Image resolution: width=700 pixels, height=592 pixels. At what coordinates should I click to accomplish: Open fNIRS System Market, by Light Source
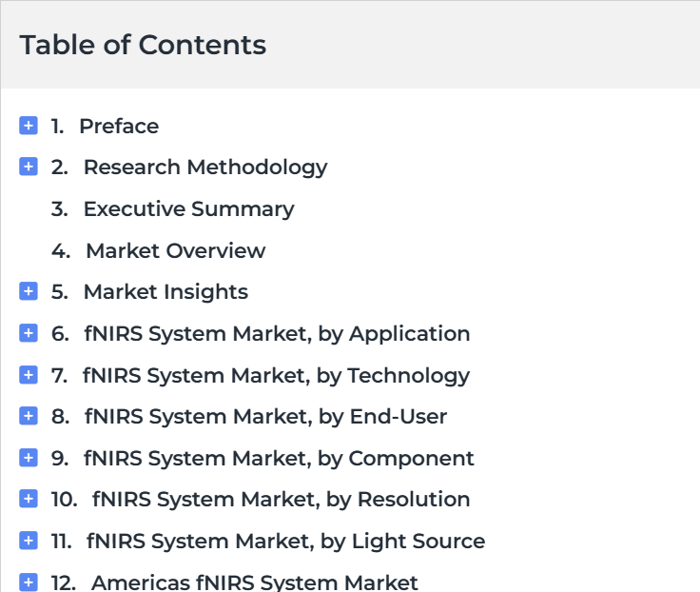point(285,541)
